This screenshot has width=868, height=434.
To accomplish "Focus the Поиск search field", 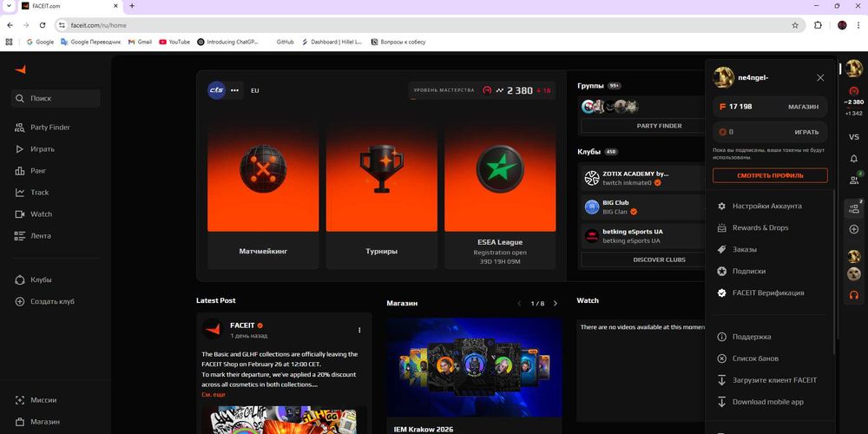I will (56, 98).
